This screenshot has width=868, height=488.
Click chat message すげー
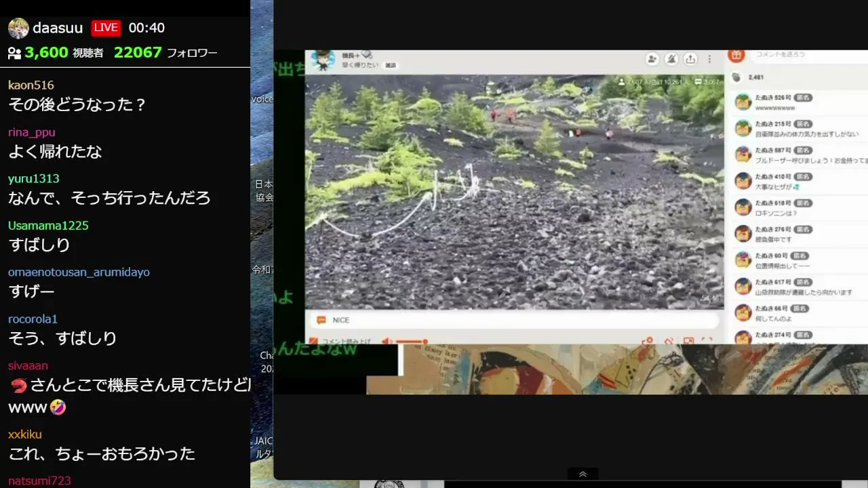pyautogui.click(x=31, y=292)
